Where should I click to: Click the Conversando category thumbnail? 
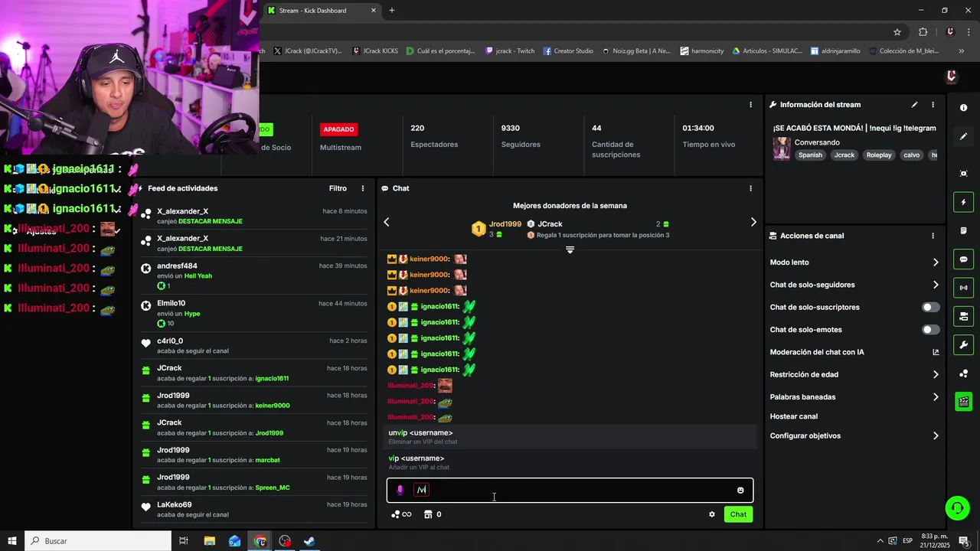point(782,148)
